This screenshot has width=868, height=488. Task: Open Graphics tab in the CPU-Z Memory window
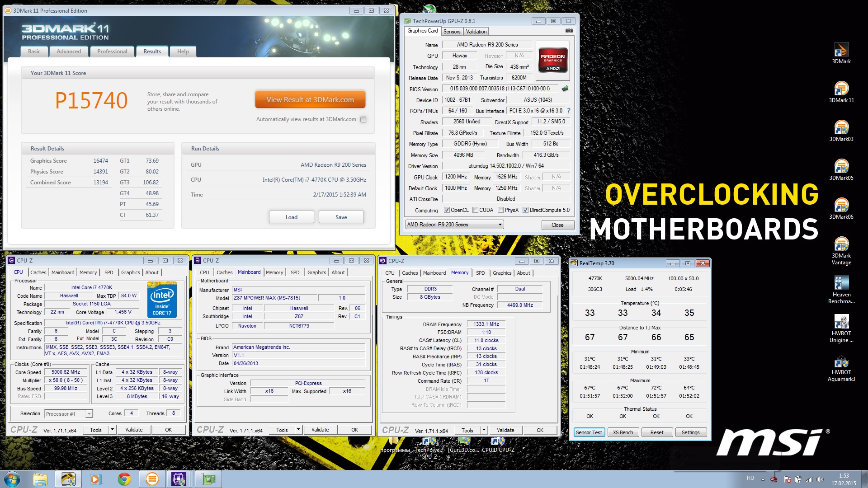(x=502, y=273)
